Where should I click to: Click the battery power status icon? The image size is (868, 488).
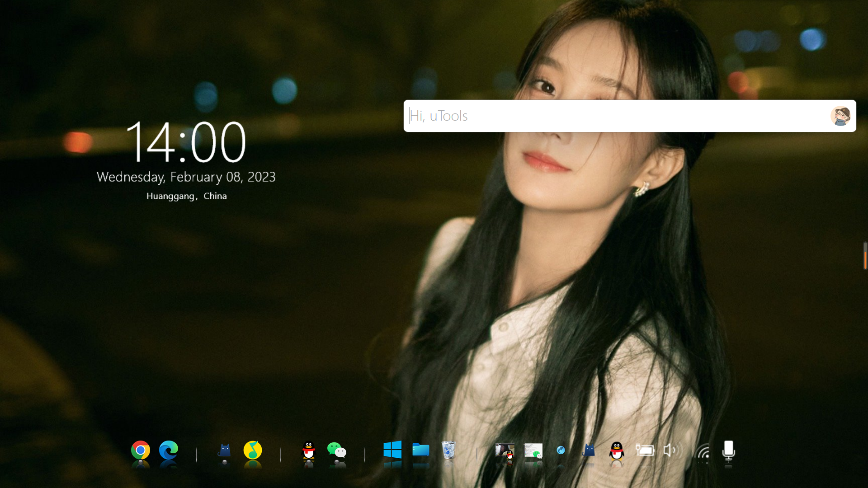[645, 450]
